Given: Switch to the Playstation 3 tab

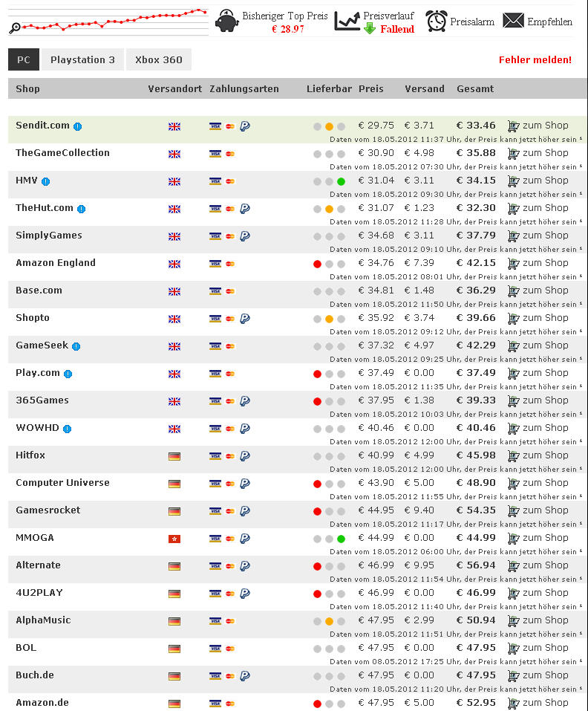Looking at the screenshot, I should tap(82, 59).
